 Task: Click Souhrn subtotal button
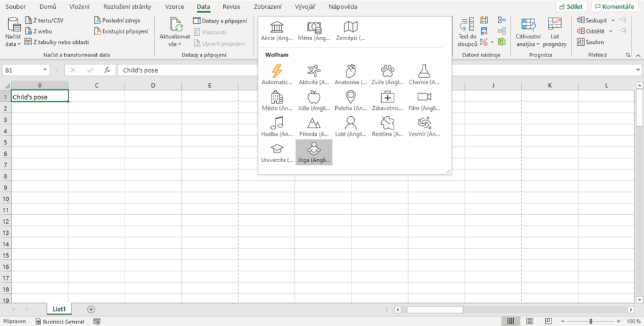pos(590,42)
